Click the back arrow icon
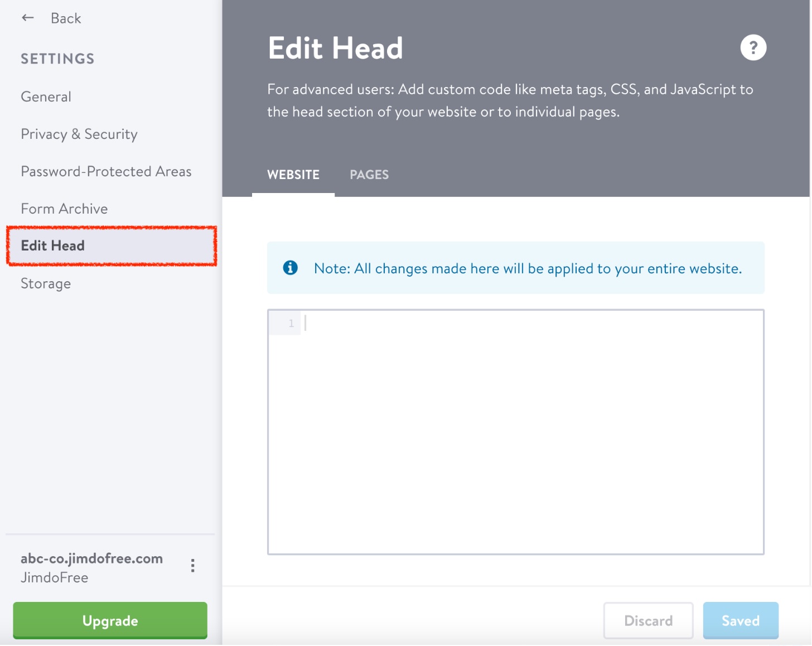Screen dimensions: 812x646 pyautogui.click(x=28, y=18)
